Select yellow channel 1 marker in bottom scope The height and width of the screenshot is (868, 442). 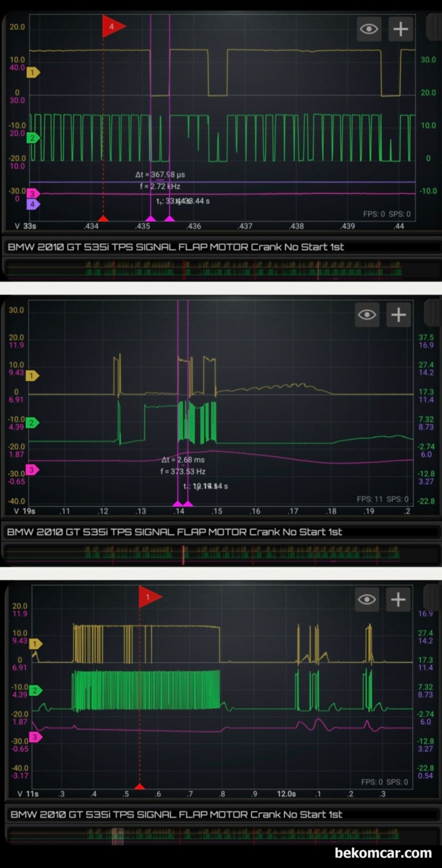click(x=36, y=644)
